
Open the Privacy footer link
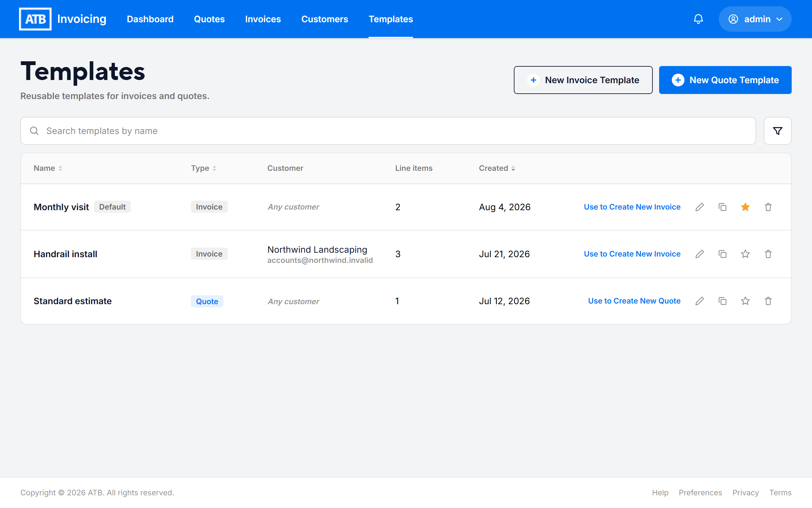coord(746,492)
